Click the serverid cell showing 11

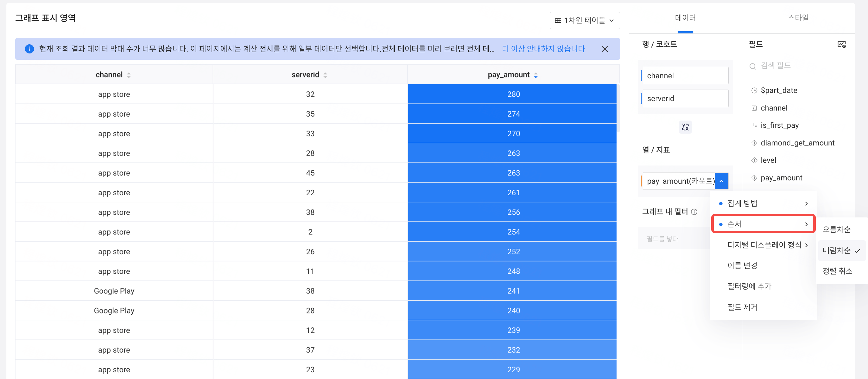(x=310, y=271)
